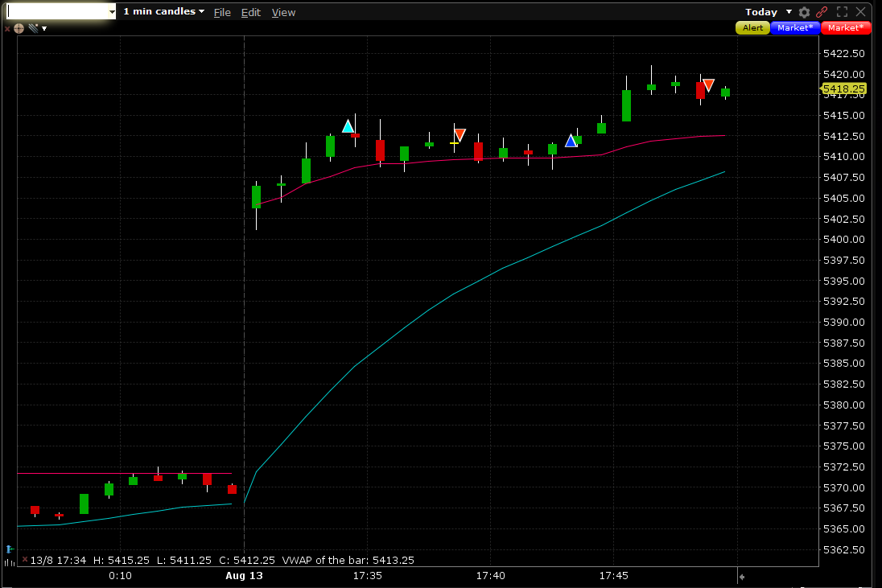Screen dimensions: 882x588
Task: Open the Edit menu
Action: [x=251, y=12]
